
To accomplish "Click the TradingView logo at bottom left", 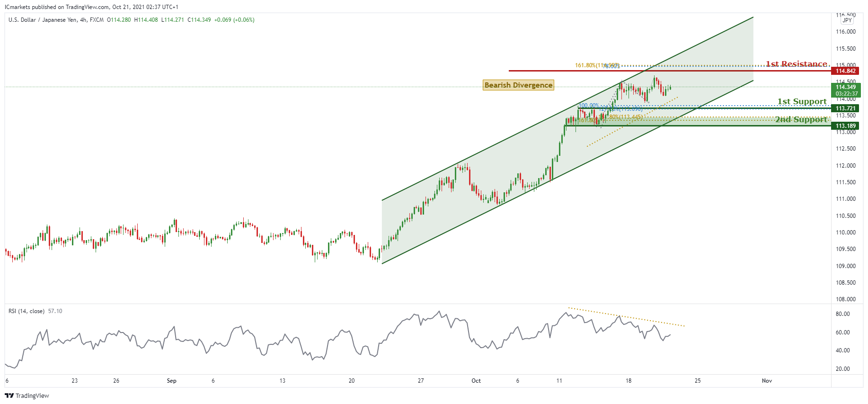I will [27, 395].
